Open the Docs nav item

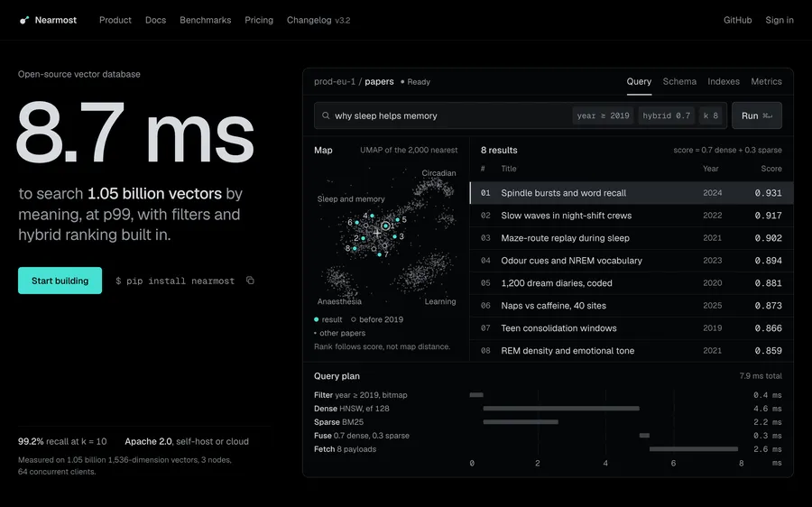[x=155, y=20]
